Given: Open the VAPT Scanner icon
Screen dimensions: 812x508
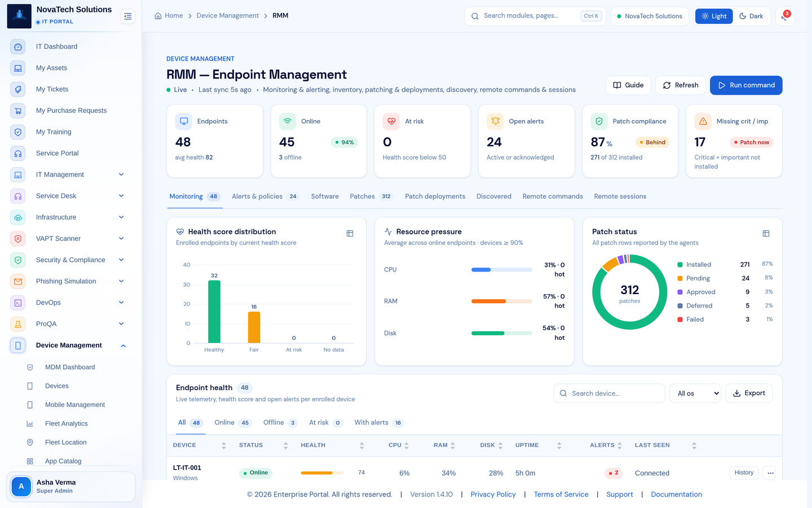Looking at the screenshot, I should point(18,239).
